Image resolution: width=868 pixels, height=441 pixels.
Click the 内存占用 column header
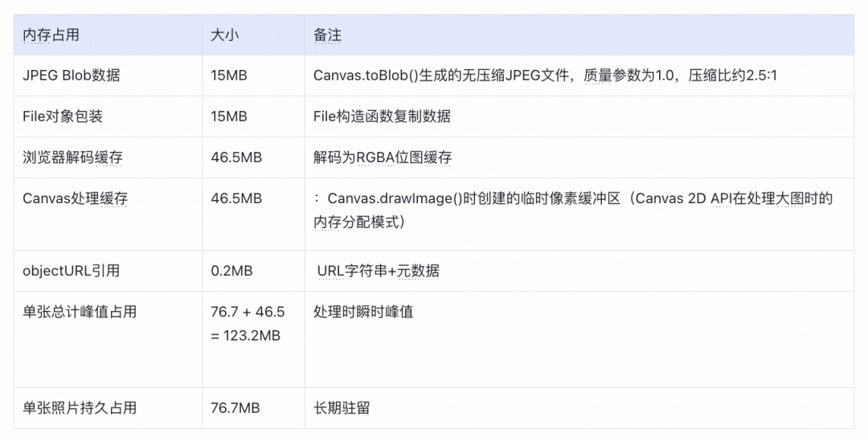click(x=51, y=35)
